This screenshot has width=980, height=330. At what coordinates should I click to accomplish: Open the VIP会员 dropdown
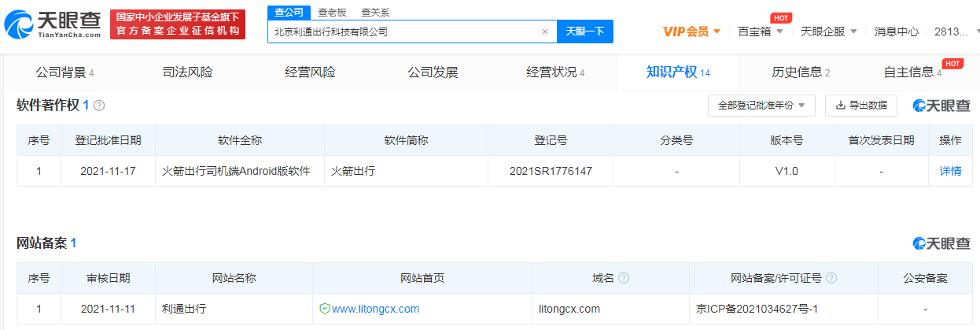pyautogui.click(x=691, y=32)
